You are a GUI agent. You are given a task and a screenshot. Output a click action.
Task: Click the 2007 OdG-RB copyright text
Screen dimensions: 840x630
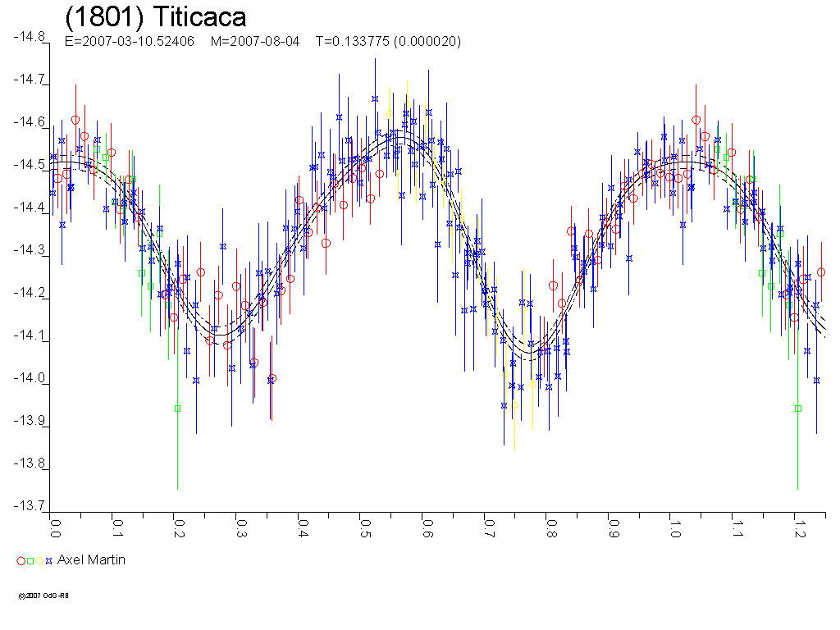[x=43, y=596]
